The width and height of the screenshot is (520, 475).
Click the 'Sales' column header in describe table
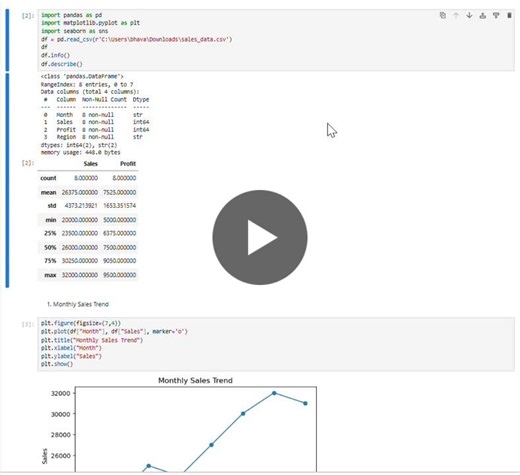tap(90, 164)
